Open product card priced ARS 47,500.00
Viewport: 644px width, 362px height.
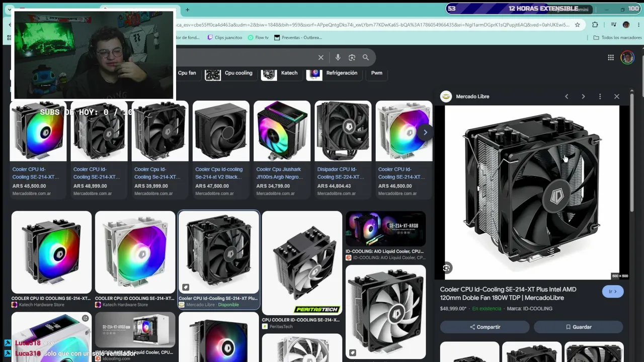[221, 149]
